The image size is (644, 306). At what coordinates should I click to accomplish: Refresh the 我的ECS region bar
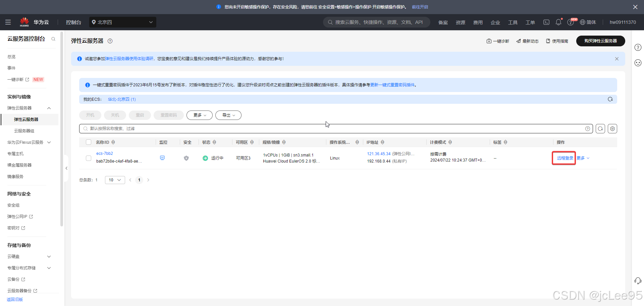pyautogui.click(x=610, y=99)
